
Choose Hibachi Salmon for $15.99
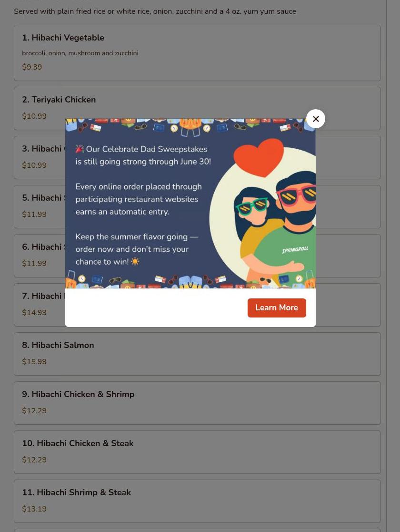pos(197,354)
